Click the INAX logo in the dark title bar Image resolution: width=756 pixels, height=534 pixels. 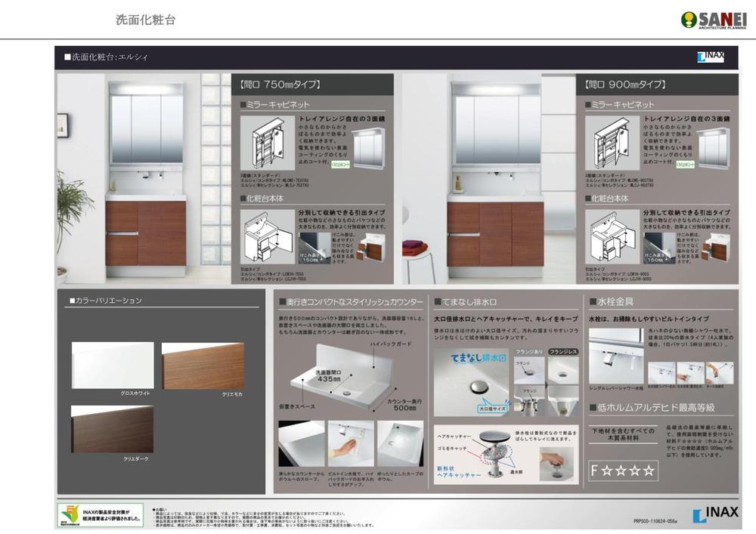coord(710,57)
